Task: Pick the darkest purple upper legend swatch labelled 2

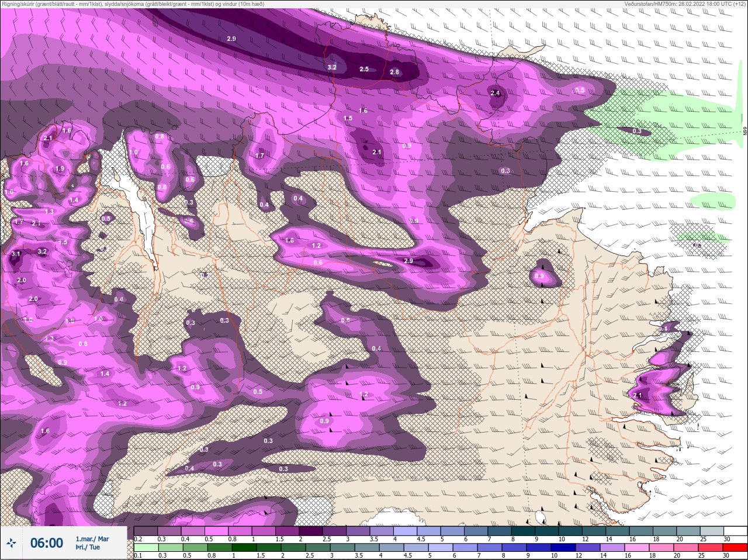Action: point(311,531)
